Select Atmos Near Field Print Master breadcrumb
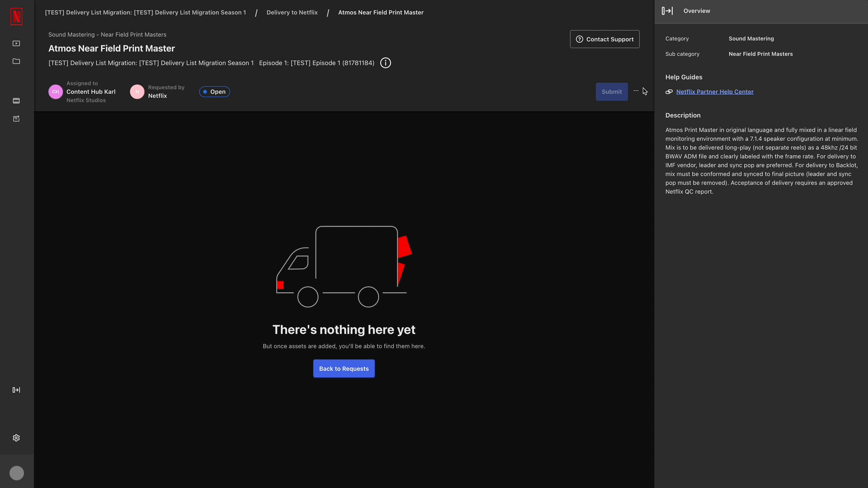Viewport: 868px width, 488px height. click(x=381, y=13)
